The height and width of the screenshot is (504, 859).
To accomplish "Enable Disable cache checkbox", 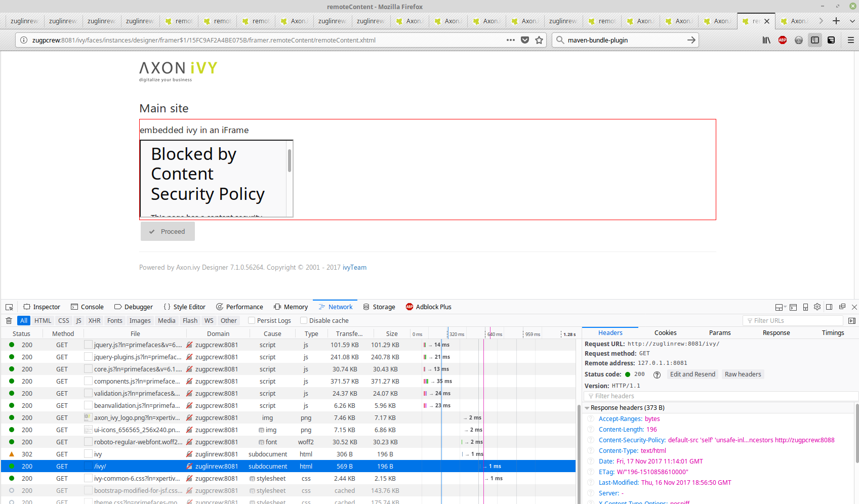I will coord(304,320).
